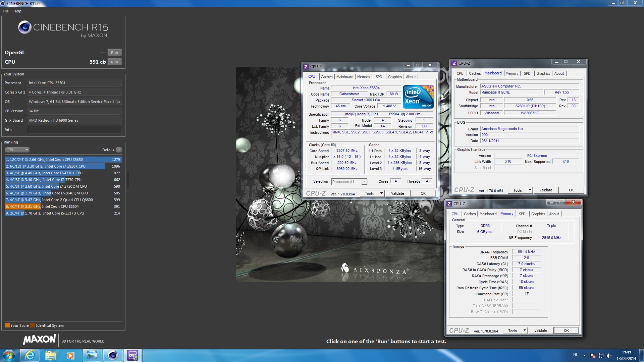Open the Processor #1 selection dropdown

click(x=349, y=182)
